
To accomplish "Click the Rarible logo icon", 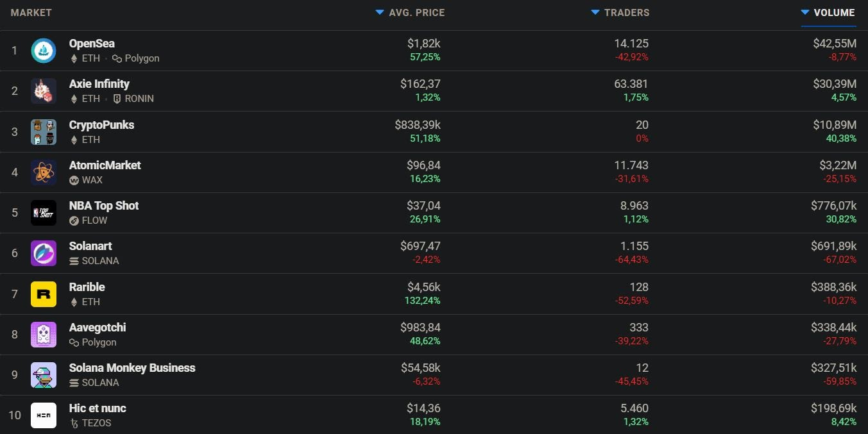I will 44,294.
